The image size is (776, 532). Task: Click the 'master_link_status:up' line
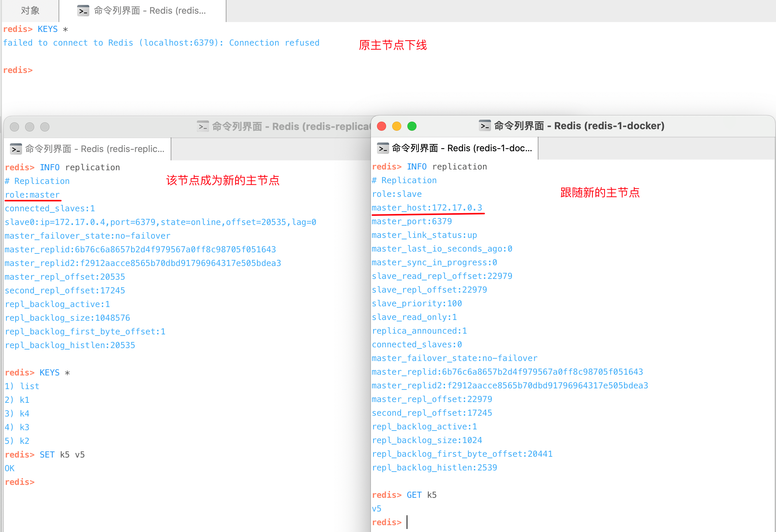tap(424, 235)
